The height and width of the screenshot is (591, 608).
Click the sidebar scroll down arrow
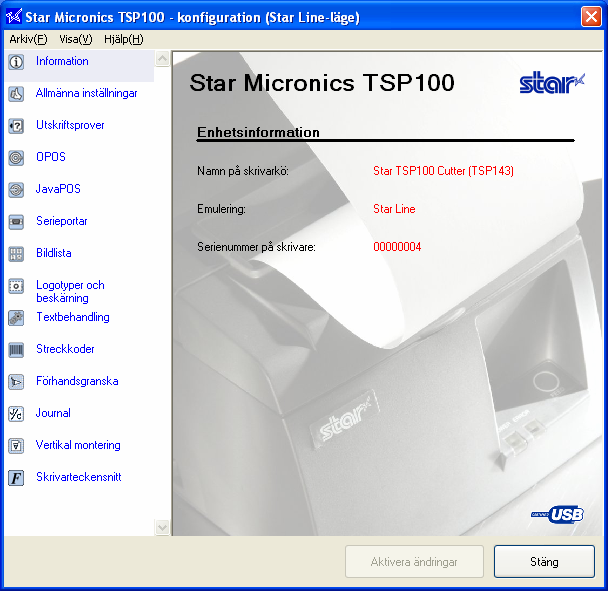tap(162, 527)
